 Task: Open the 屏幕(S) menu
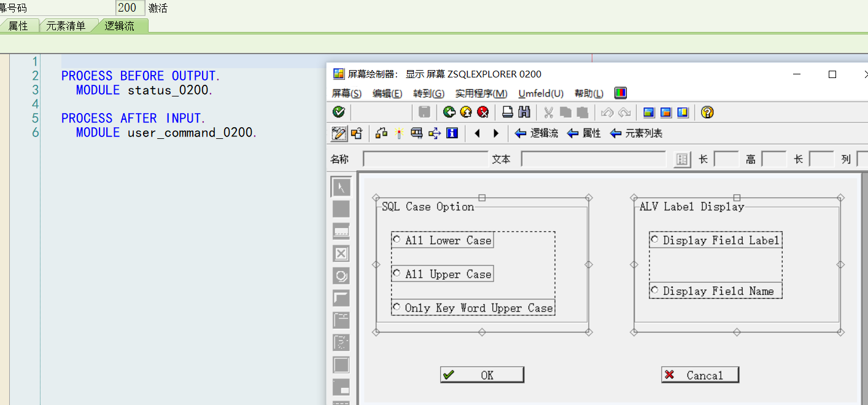(347, 93)
